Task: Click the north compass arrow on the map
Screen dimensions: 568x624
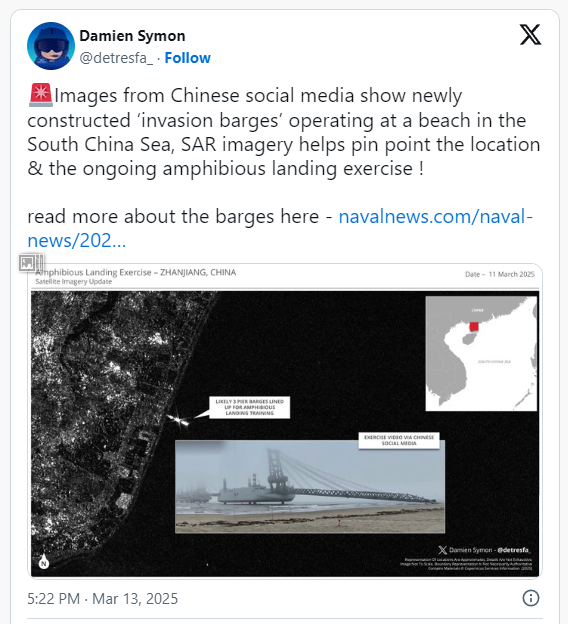Action: point(44,561)
